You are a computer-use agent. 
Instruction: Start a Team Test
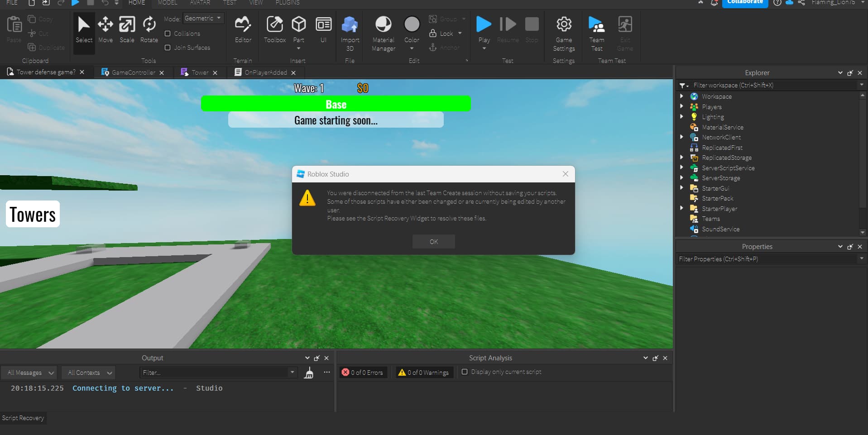click(x=596, y=34)
